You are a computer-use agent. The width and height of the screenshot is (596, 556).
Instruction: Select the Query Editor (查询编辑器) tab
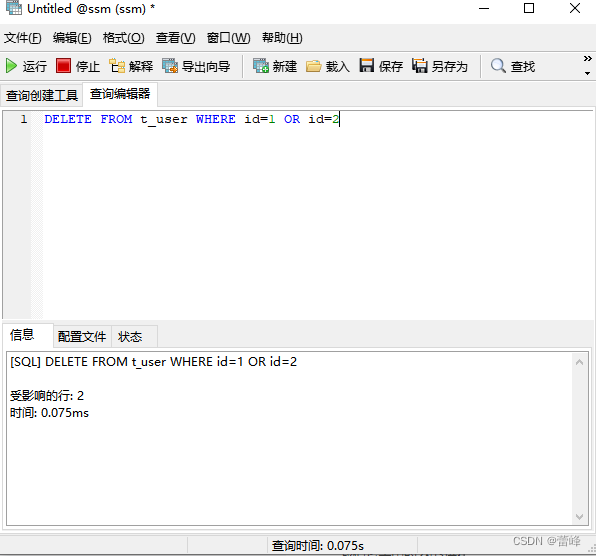coord(120,94)
